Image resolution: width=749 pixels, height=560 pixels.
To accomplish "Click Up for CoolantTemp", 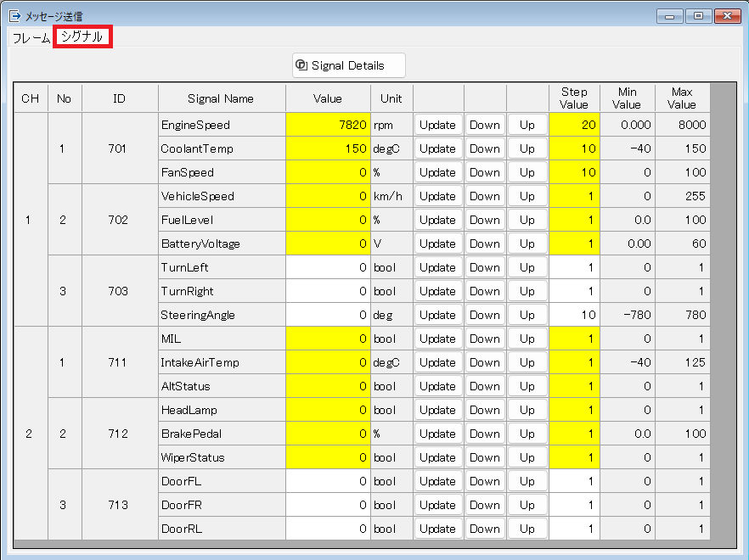I will (x=527, y=148).
